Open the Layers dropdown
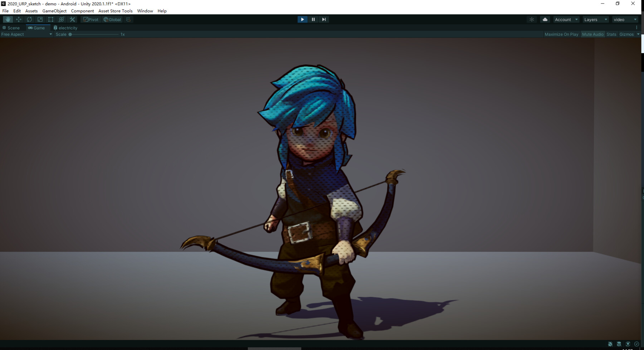The image size is (644, 350). coord(595,19)
